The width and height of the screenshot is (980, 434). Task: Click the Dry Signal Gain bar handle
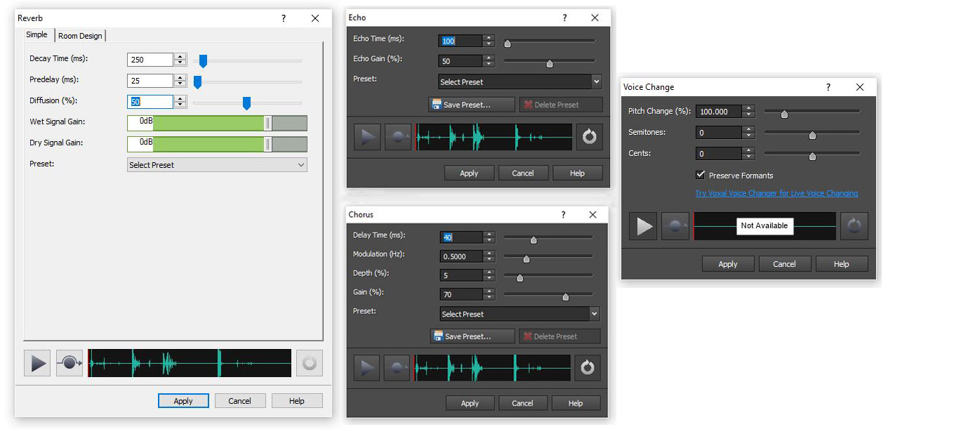point(267,144)
